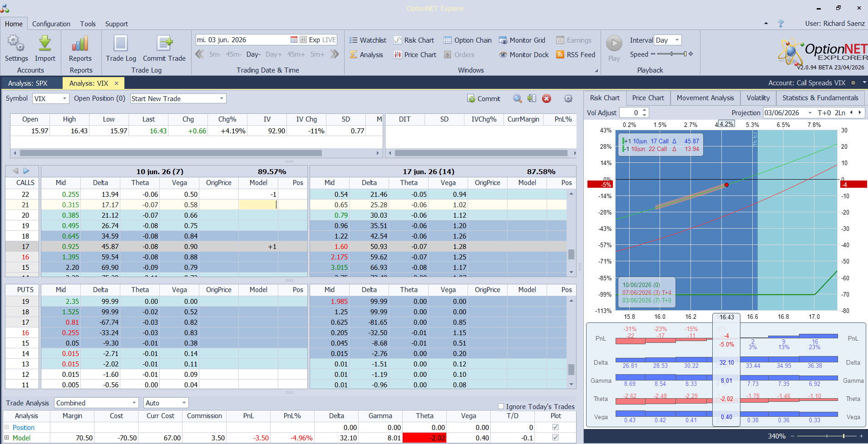Click the magnifier search icon near Commit
The image size is (868, 444).
coord(517,98)
